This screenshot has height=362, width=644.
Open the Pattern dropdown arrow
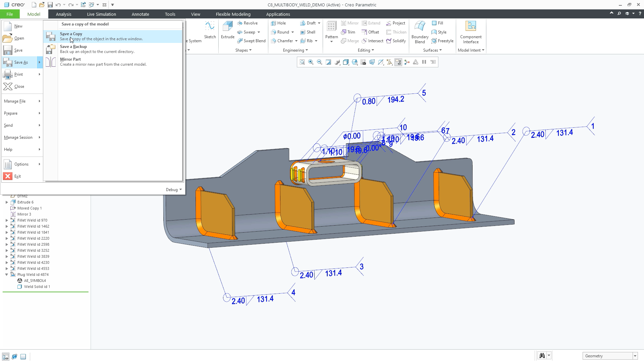click(x=331, y=42)
